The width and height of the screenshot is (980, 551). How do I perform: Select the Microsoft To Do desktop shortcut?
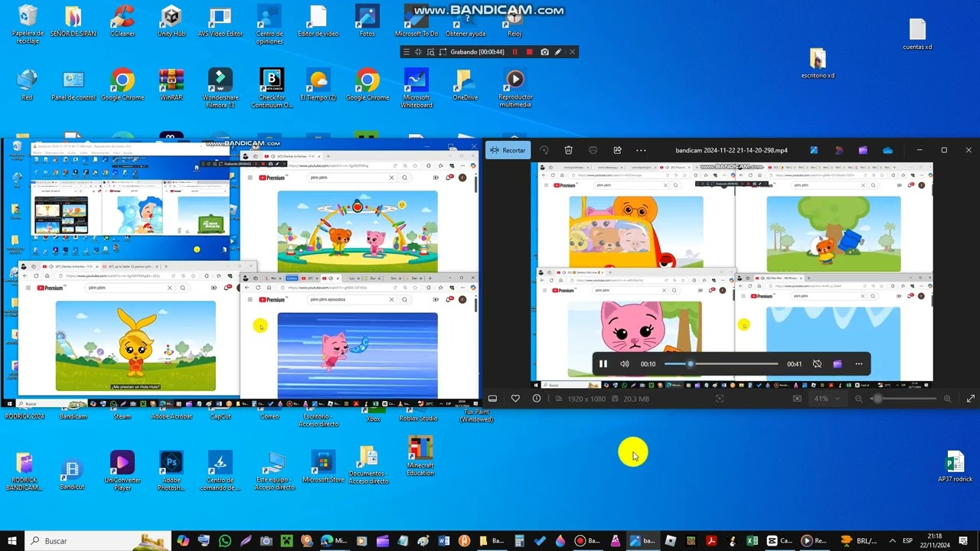(x=416, y=21)
